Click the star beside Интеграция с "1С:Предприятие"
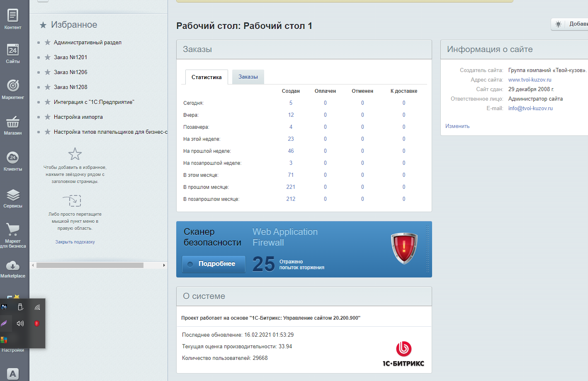Image resolution: width=588 pixels, height=381 pixels. [48, 102]
